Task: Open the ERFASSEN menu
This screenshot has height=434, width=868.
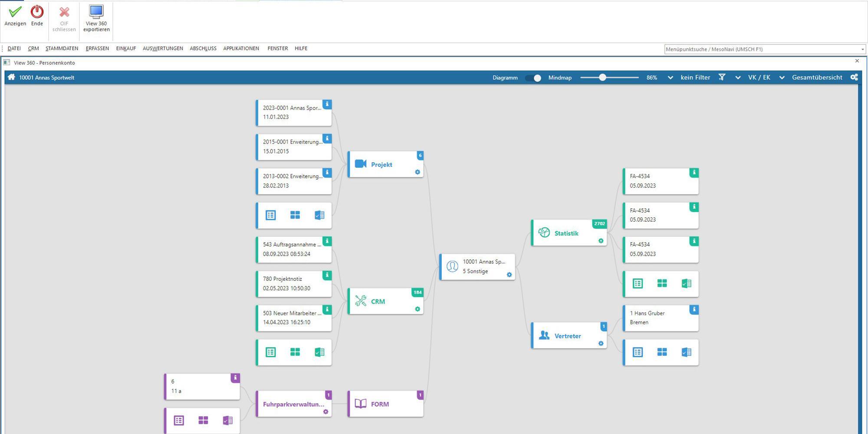Action: [97, 49]
